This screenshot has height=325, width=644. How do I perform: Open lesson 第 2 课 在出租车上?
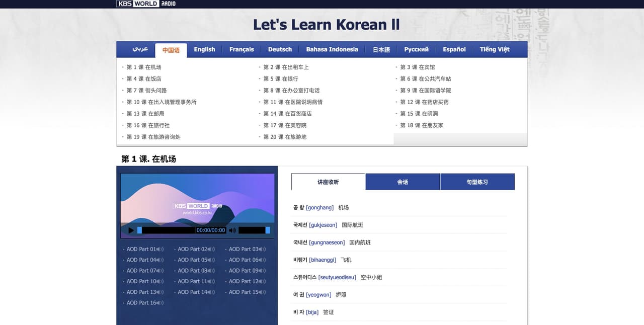[x=286, y=67]
